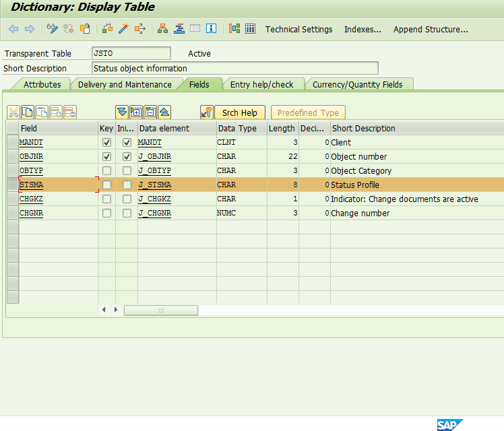504x431 pixels.
Task: Click the J_STSMA data element link
Action: (x=154, y=185)
